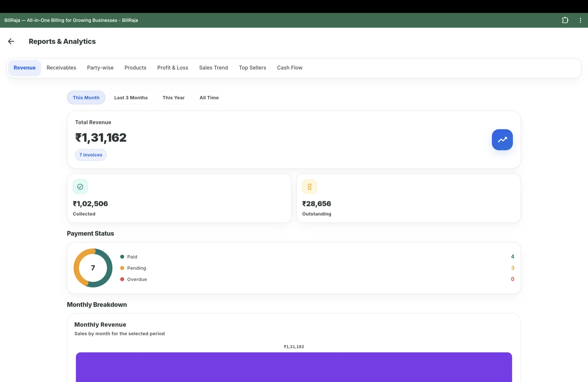Click the Outstanding ₹28,656 amount
The height and width of the screenshot is (382, 588).
316,204
